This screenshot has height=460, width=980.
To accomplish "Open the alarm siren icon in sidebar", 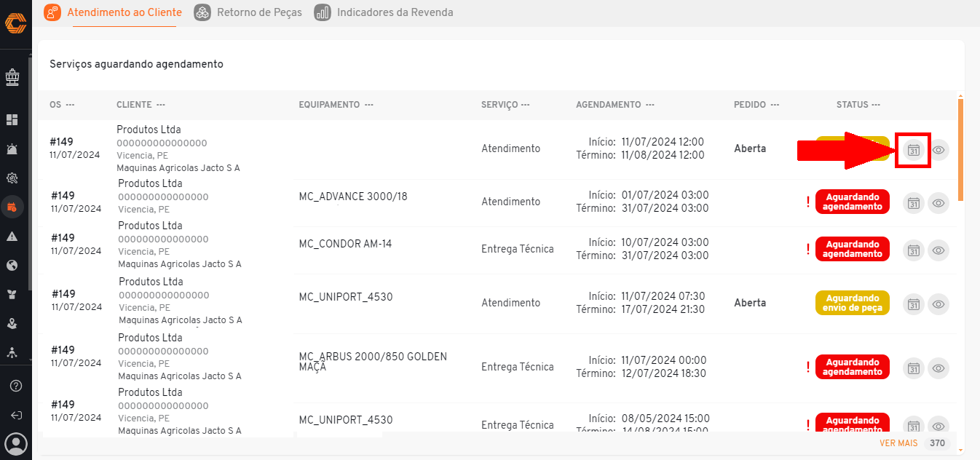I will [x=12, y=149].
